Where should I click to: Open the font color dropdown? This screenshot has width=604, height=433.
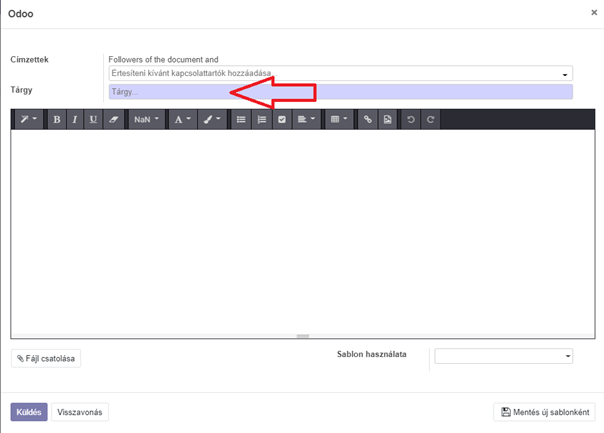pos(183,119)
